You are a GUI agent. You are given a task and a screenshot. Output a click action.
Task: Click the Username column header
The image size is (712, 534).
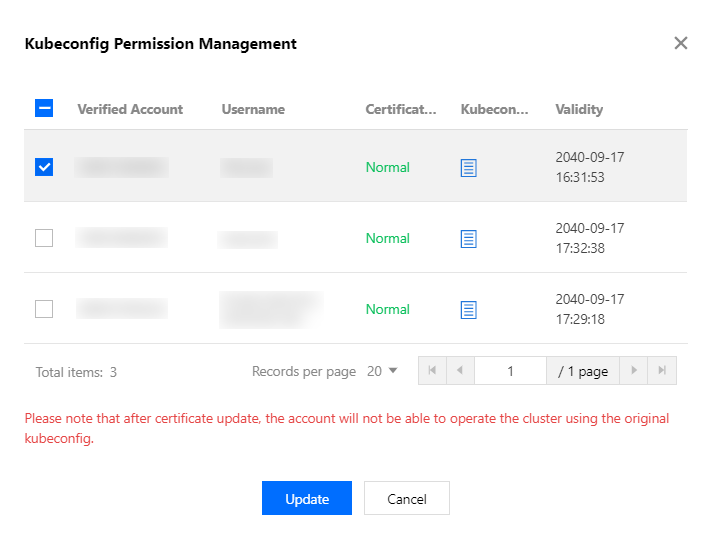(x=253, y=109)
